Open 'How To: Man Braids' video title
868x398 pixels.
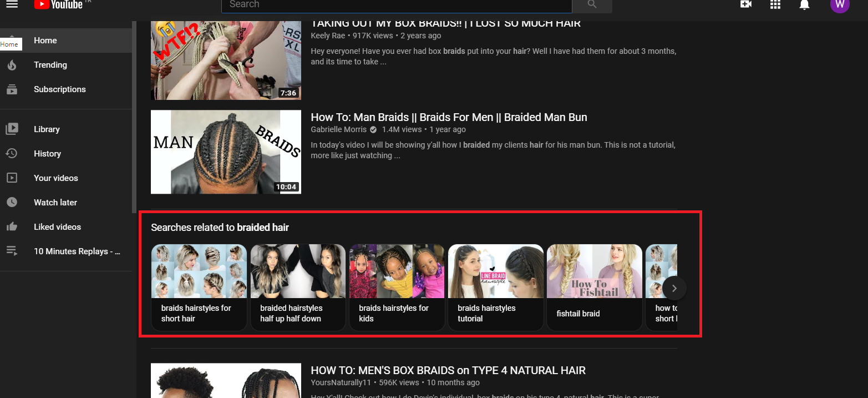pos(449,117)
